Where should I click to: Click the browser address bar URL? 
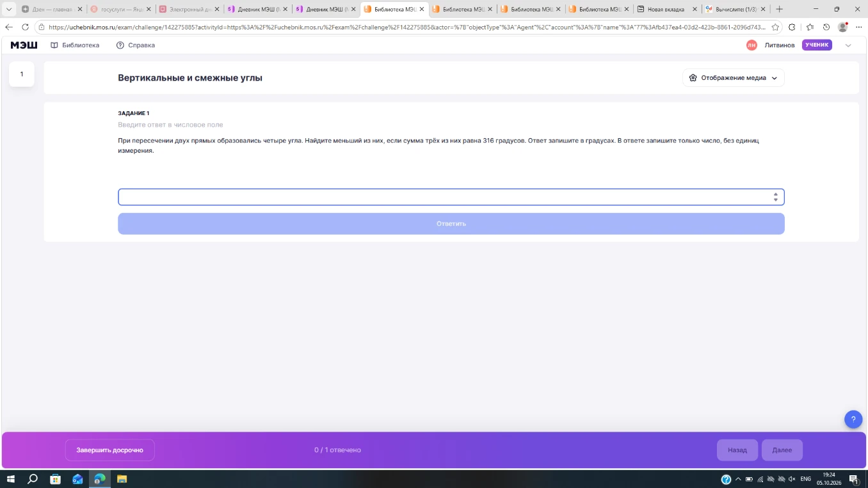click(407, 27)
